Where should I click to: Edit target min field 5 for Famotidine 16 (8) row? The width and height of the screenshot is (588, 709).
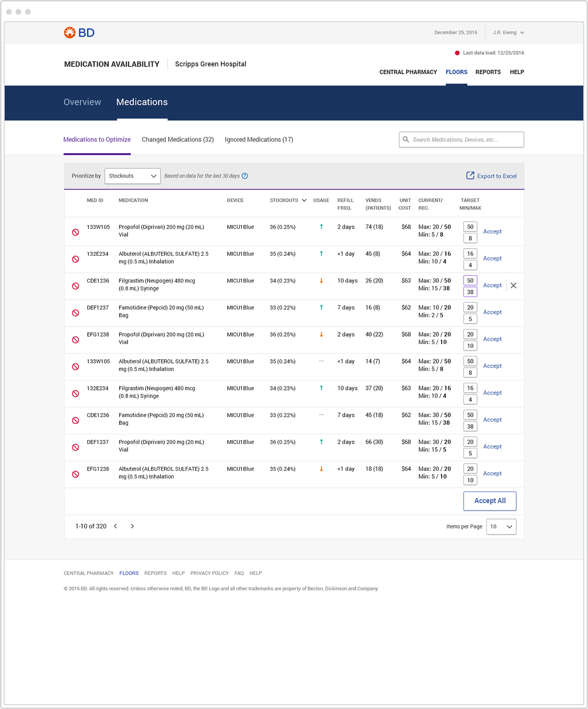coord(470,319)
